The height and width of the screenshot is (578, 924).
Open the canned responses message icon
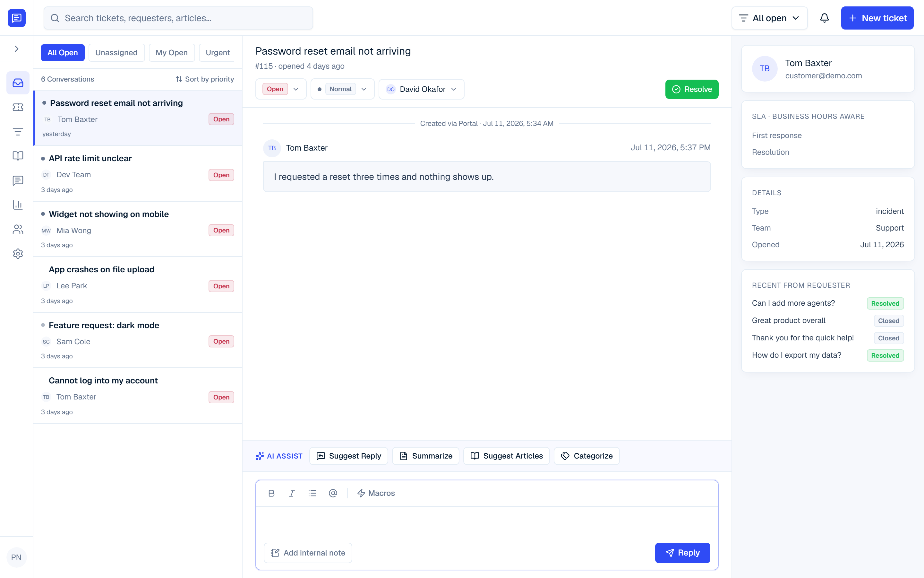[x=18, y=180]
